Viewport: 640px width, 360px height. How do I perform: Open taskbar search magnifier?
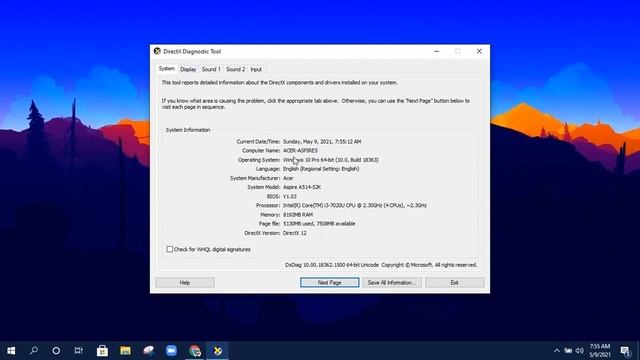34,351
